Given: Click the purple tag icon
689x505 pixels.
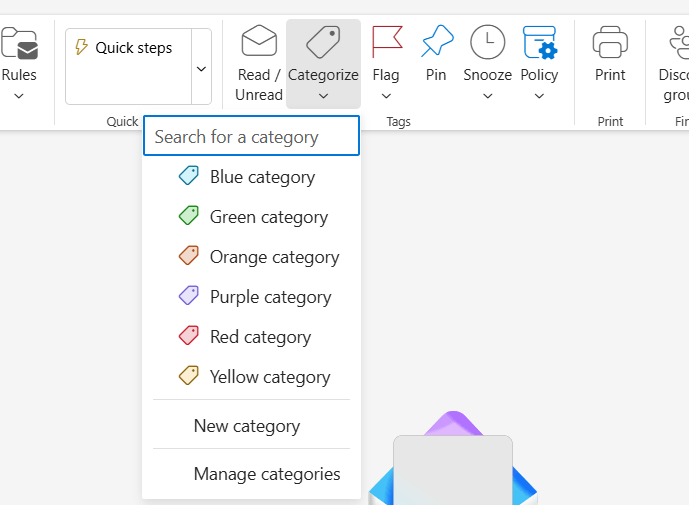Looking at the screenshot, I should 189,295.
